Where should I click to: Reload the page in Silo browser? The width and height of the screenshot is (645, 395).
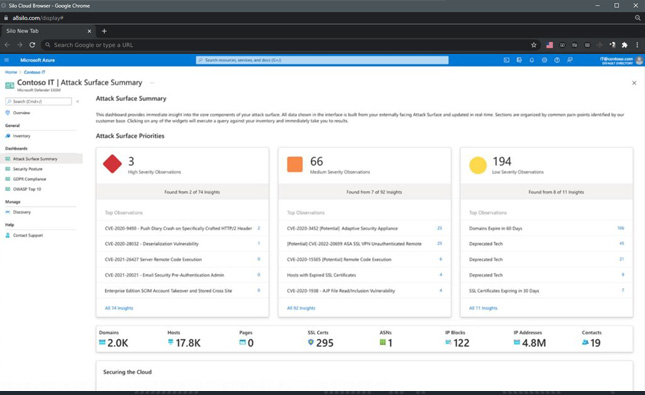(32, 45)
